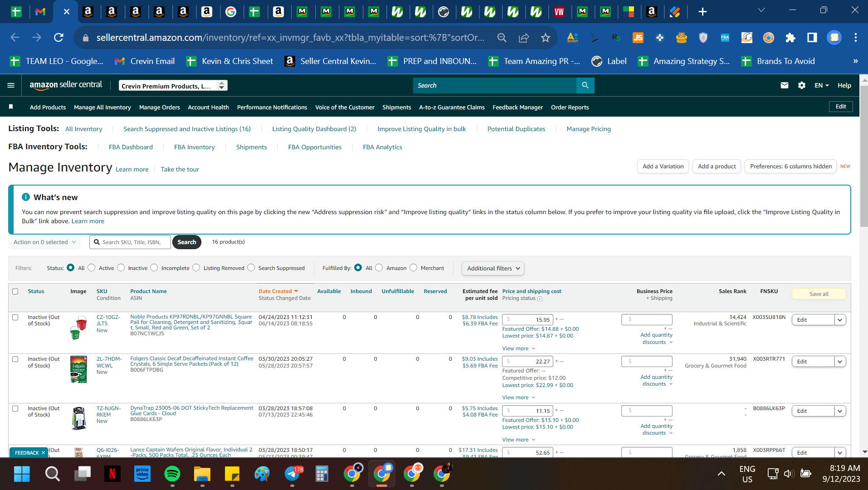Click the Add a Variation button

click(663, 167)
